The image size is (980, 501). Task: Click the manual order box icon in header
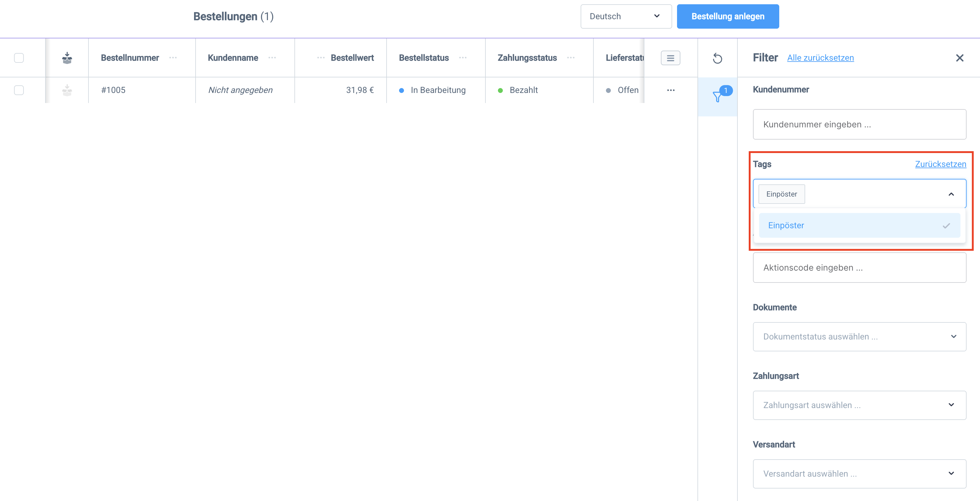point(67,58)
